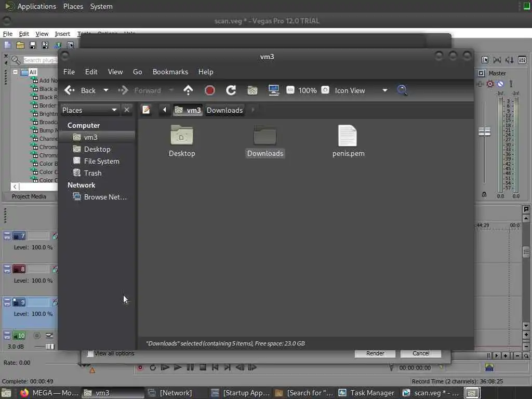Click Cancel button in Vegas dialog
The width and height of the screenshot is (532, 399).
point(421,353)
